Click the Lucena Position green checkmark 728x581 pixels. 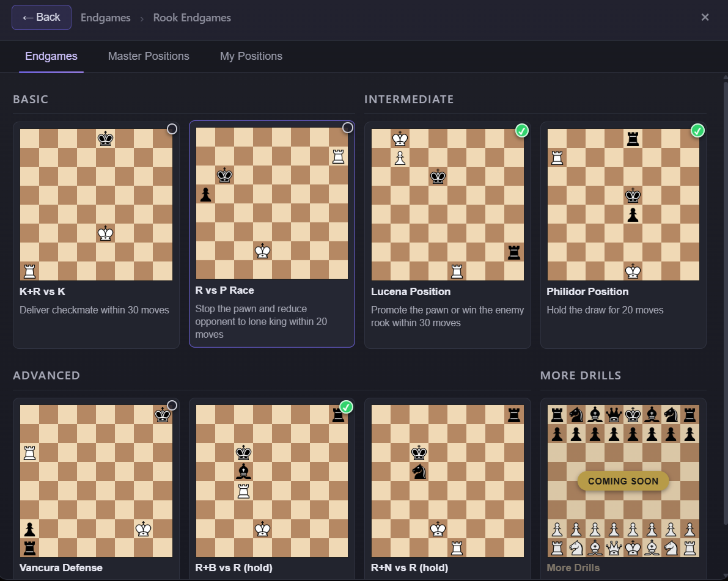pyautogui.click(x=521, y=130)
